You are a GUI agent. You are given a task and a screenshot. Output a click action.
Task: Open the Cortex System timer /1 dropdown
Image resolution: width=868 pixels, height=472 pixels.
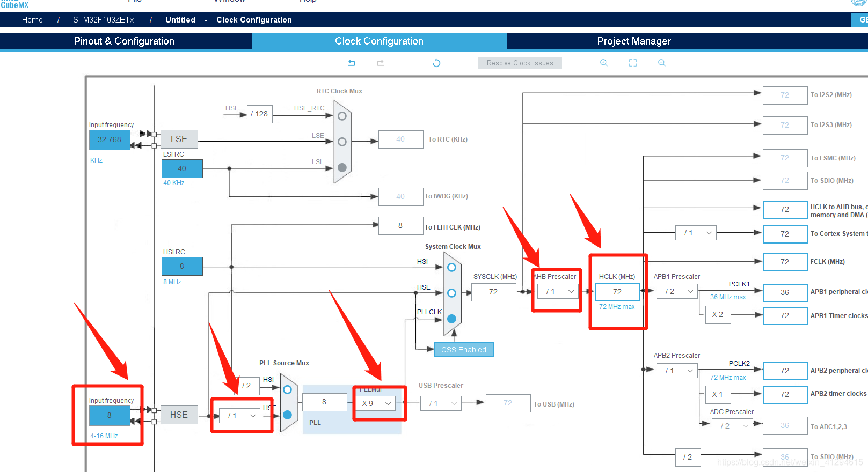(696, 233)
